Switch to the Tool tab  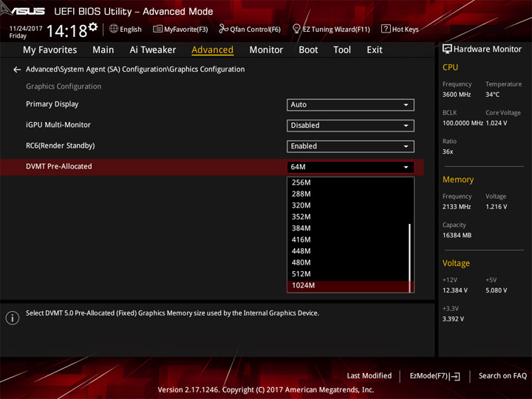pyautogui.click(x=342, y=50)
